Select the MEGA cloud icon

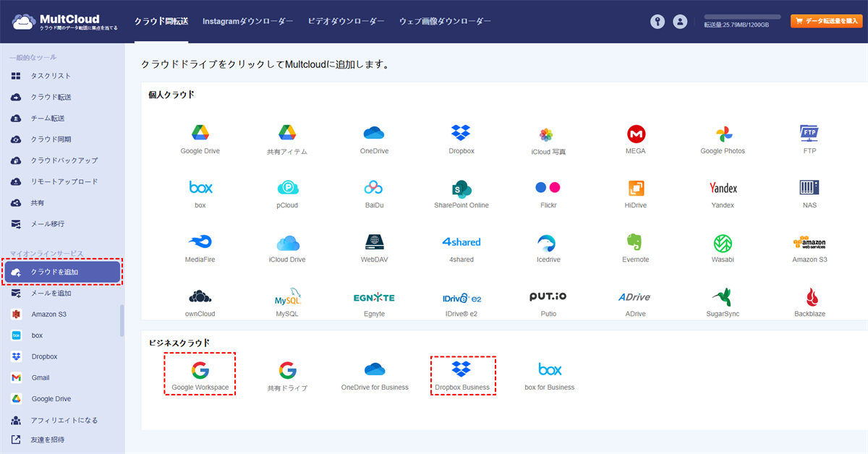click(x=636, y=134)
